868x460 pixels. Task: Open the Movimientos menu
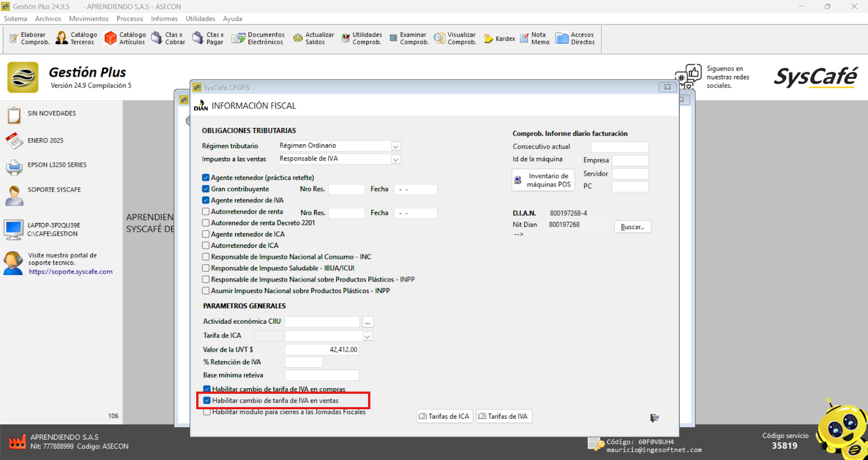coord(88,18)
